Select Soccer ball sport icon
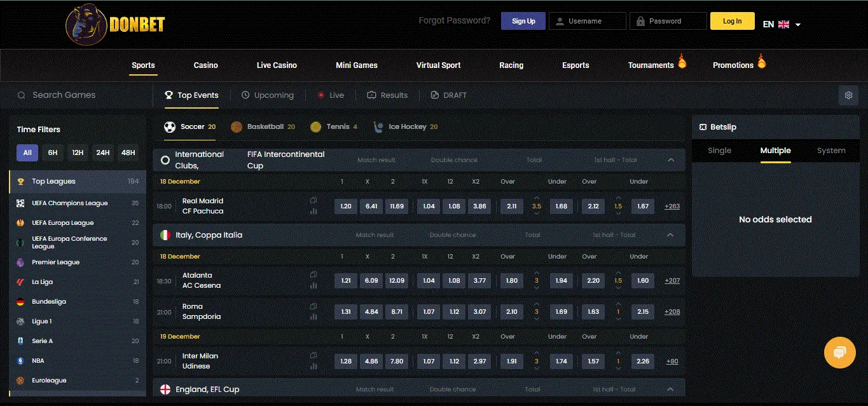This screenshot has height=406, width=868. [x=170, y=127]
